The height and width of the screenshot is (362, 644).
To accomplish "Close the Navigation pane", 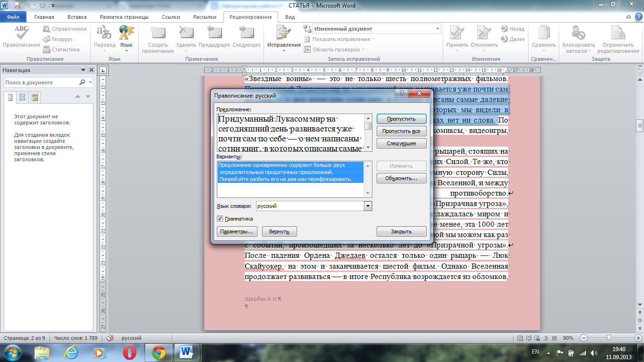I will pos(91,70).
